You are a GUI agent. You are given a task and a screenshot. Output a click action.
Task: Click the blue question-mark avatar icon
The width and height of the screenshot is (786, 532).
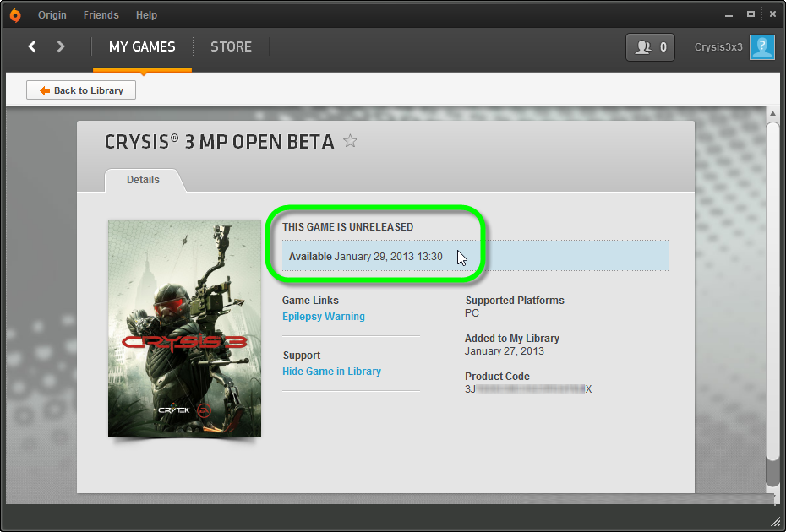[x=761, y=47]
